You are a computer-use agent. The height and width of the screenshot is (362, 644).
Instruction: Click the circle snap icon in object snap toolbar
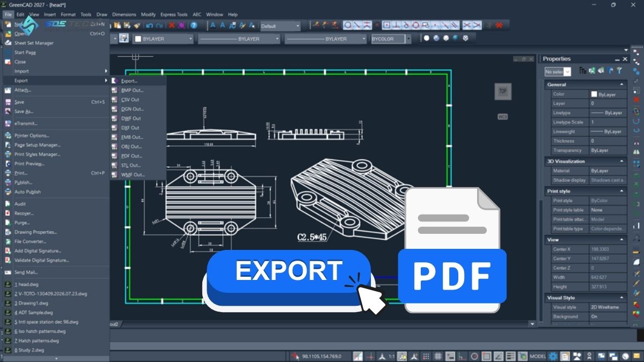point(348,25)
